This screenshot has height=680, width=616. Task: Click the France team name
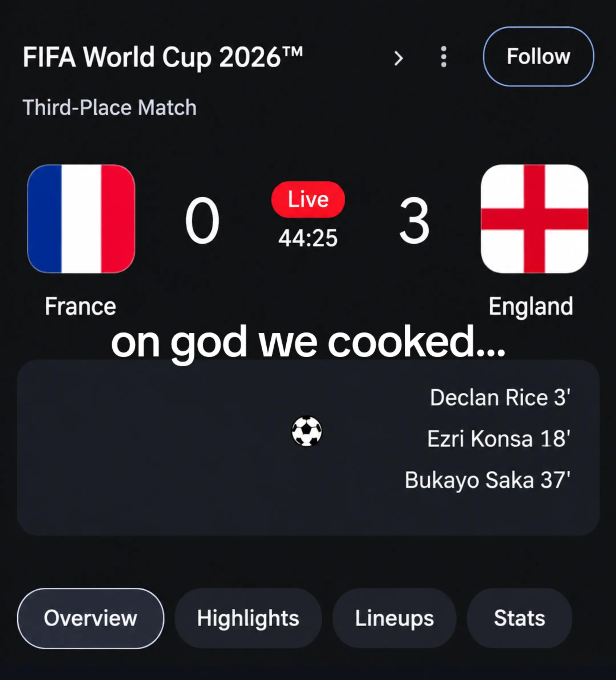coord(81,306)
